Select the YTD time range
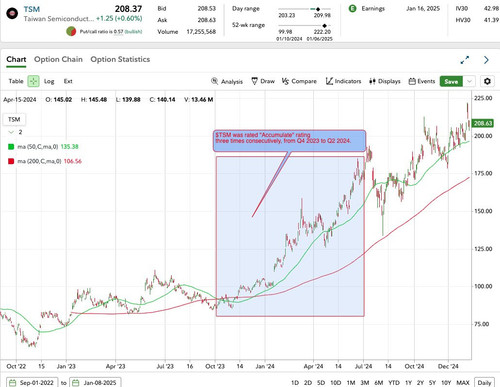 (394, 383)
